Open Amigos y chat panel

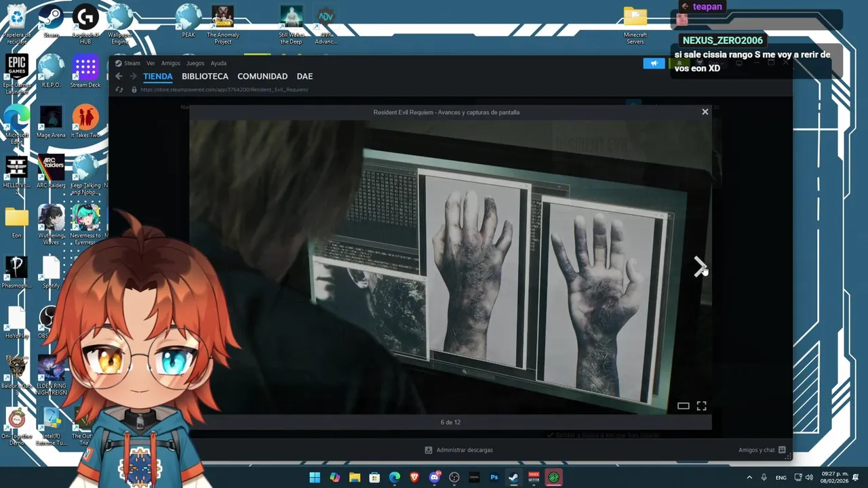pyautogui.click(x=762, y=450)
